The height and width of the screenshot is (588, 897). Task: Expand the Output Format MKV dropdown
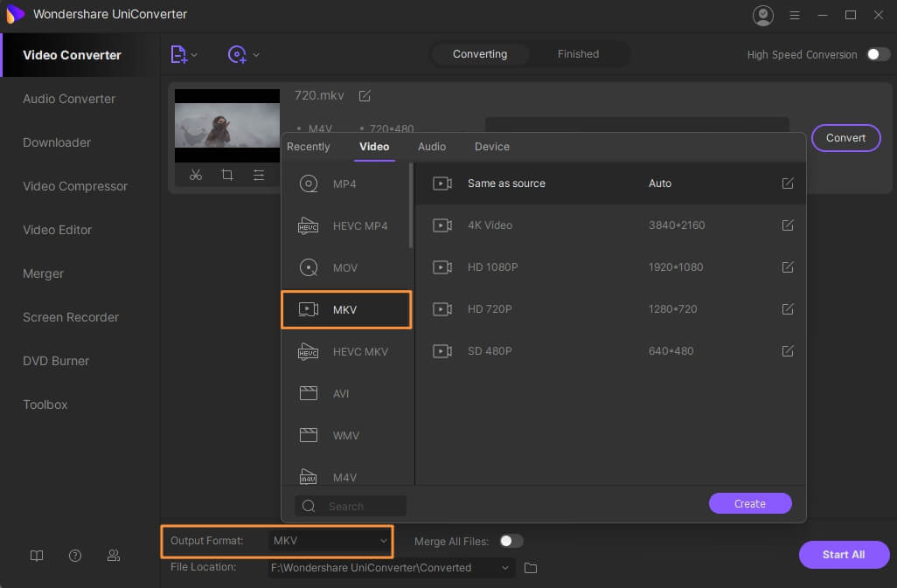(330, 541)
